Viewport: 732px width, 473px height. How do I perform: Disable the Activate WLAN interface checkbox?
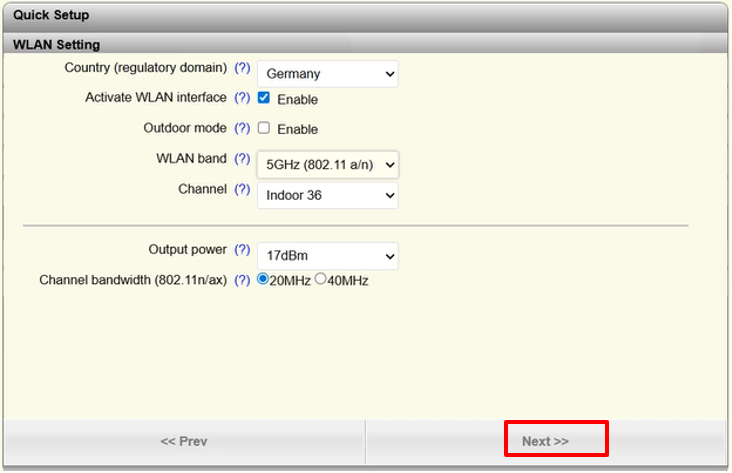pos(264,98)
